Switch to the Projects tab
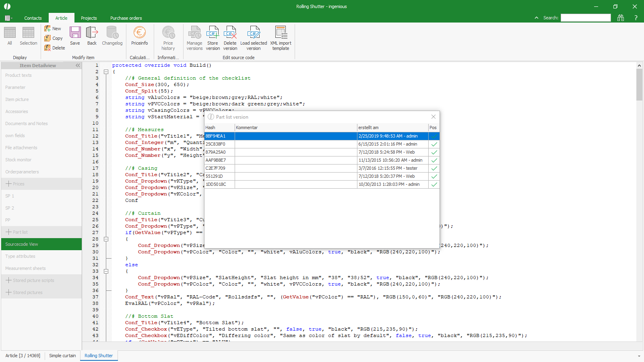644x362 pixels. coord(89,18)
